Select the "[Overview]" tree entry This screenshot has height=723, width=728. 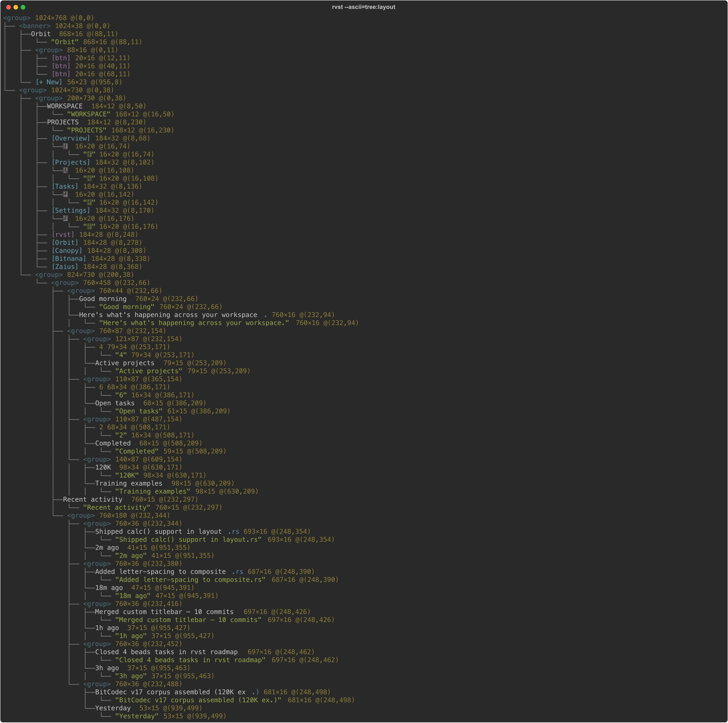tap(71, 138)
